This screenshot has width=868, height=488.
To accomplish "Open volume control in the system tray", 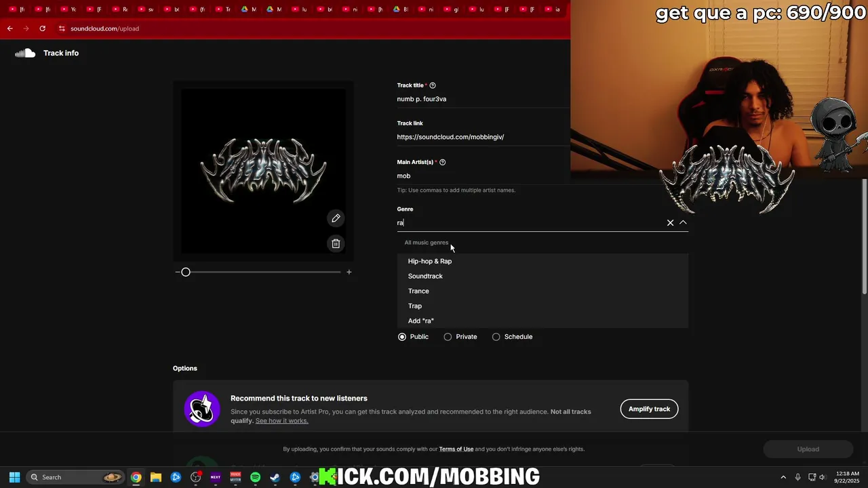I will [822, 477].
